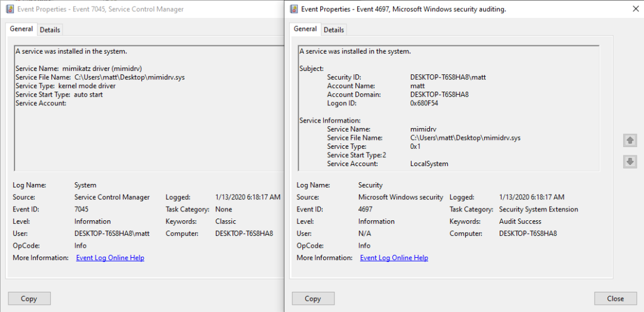
Task: Click Service Name value 'mimidrv' in 4697 window
Action: (423, 129)
